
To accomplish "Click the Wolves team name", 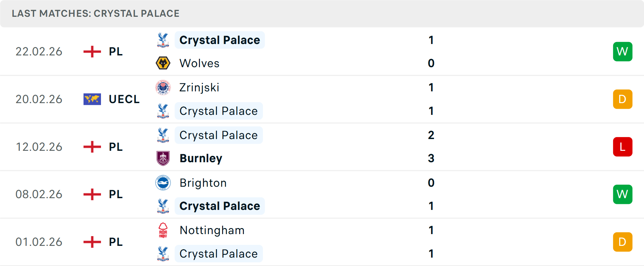I will (x=199, y=63).
